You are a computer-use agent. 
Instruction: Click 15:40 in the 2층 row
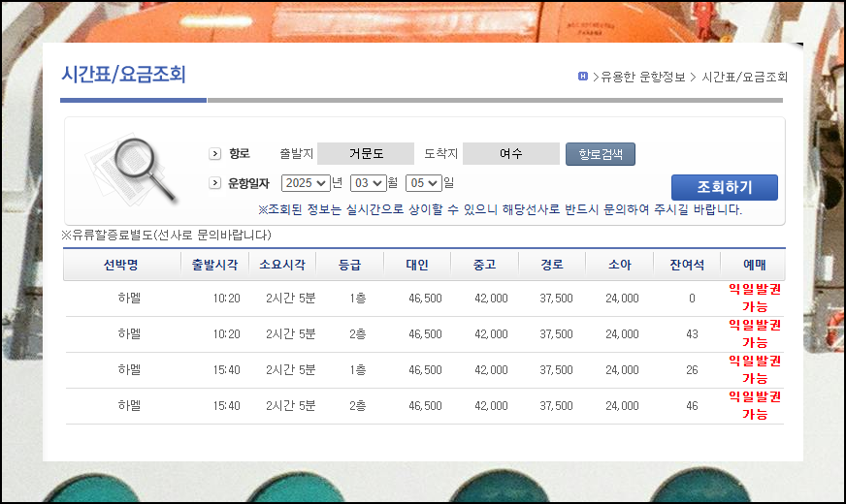coord(227,406)
